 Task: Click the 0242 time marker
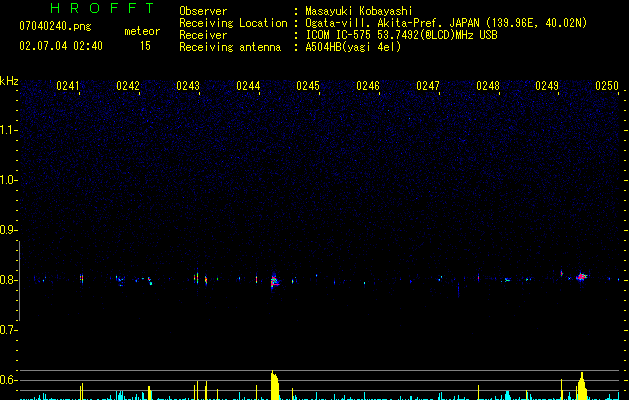128,86
